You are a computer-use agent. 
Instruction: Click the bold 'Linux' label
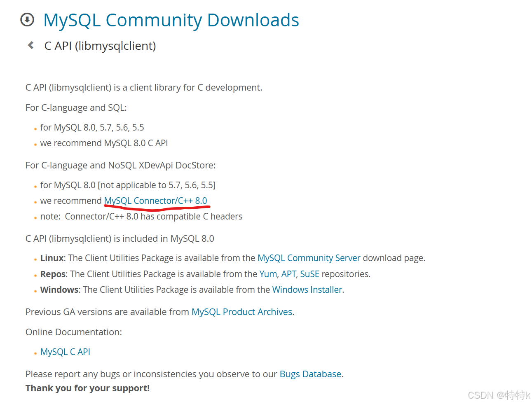(52, 258)
